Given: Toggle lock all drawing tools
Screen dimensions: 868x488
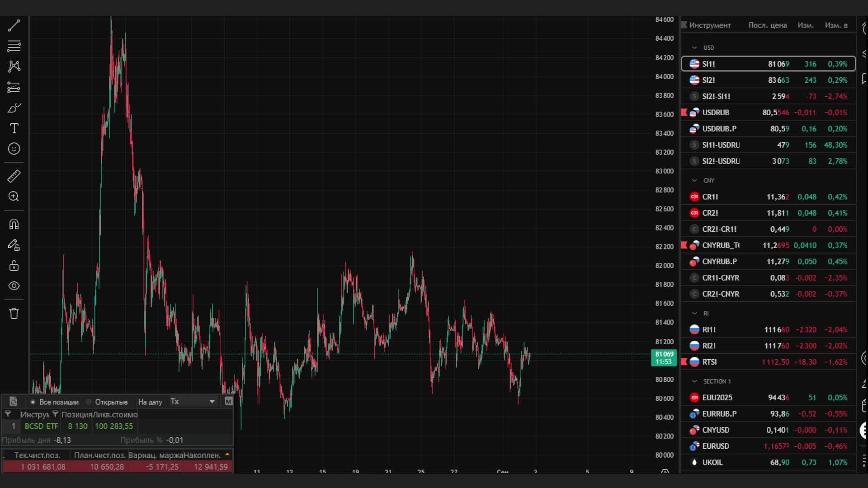Looking at the screenshot, I should coord(14,265).
